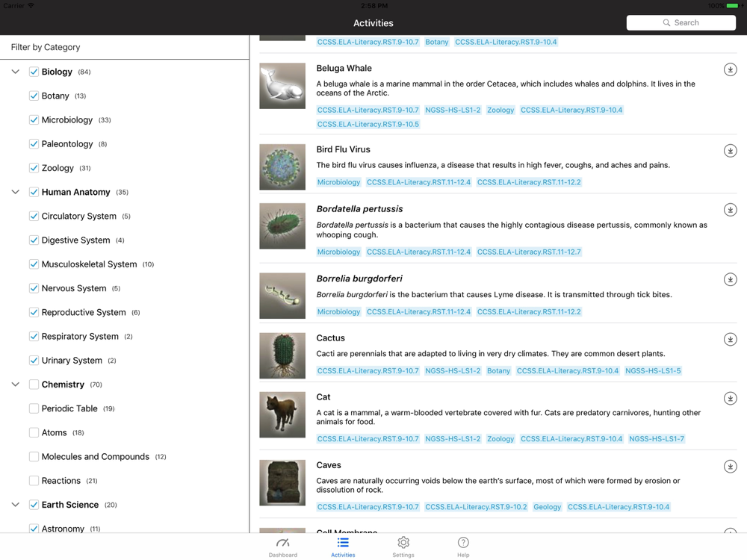Uncheck the Biology category checkbox
This screenshot has width=747, height=560.
click(34, 72)
